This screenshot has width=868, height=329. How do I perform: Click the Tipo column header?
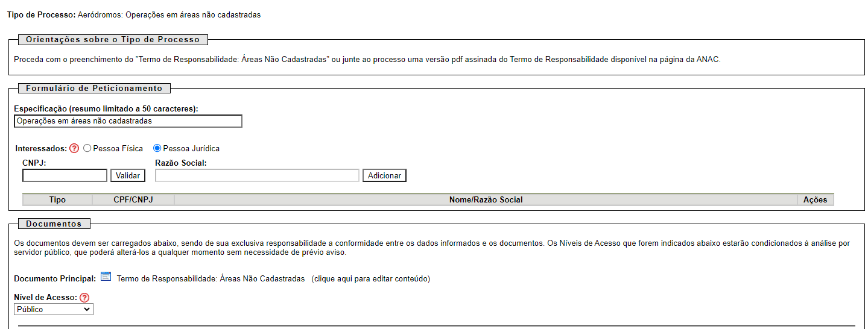pos(57,199)
